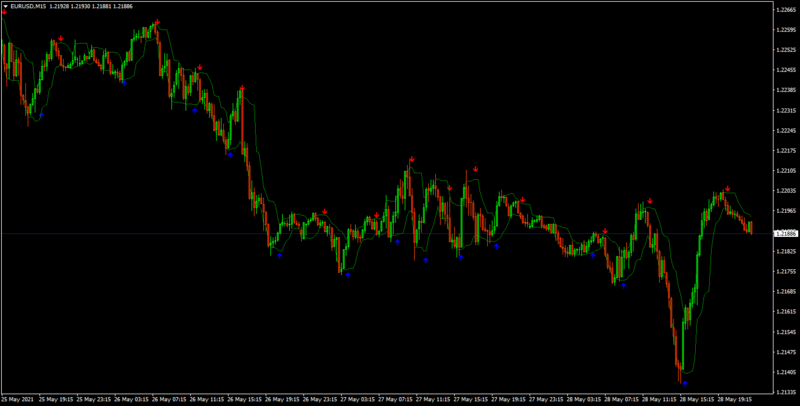The image size is (800, 406).
Task: Click the 27 May 23:15 time label
Action: tap(546, 399)
